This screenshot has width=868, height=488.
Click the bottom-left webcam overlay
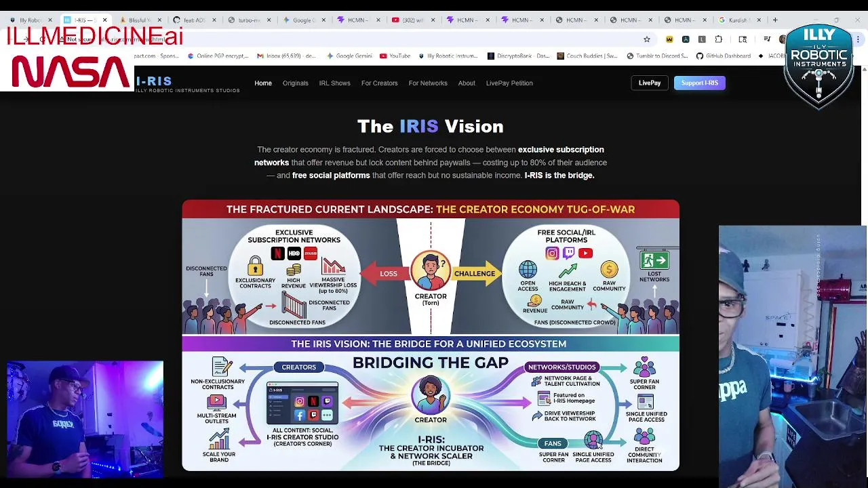[85, 419]
